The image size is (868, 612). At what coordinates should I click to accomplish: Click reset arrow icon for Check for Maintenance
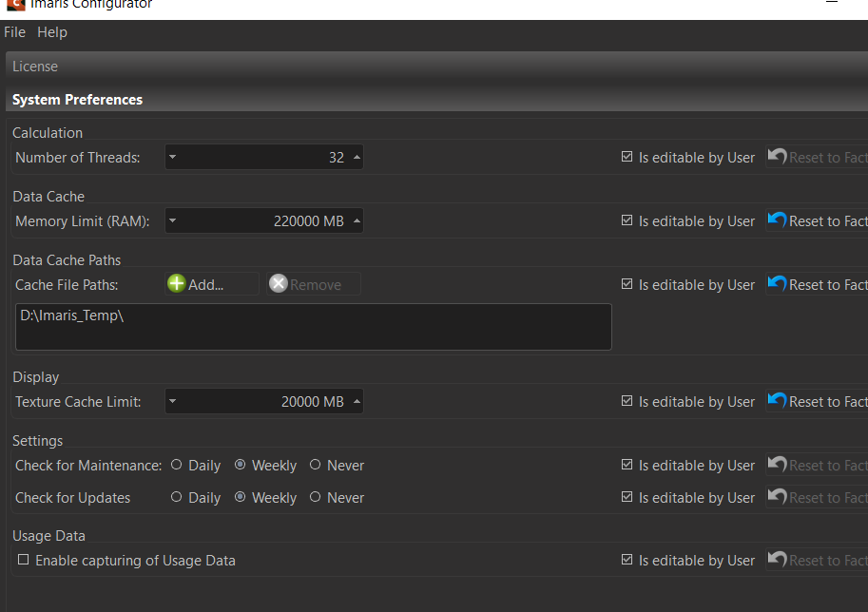click(x=778, y=465)
